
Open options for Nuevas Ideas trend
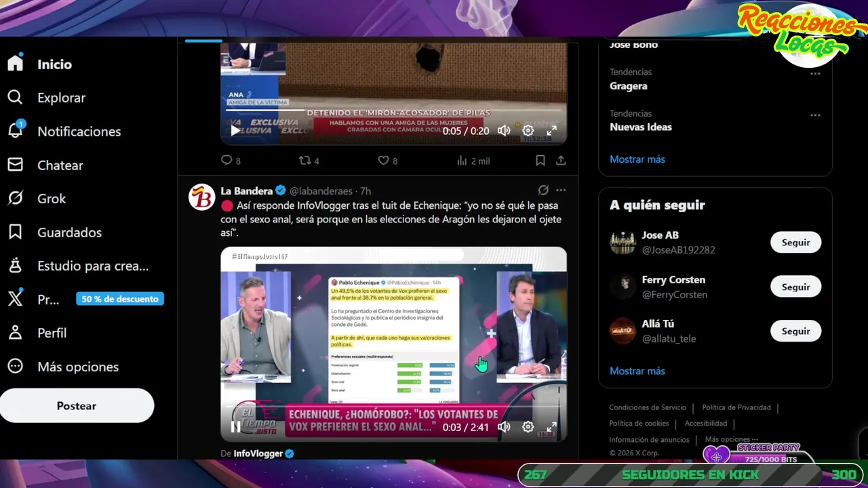point(815,115)
